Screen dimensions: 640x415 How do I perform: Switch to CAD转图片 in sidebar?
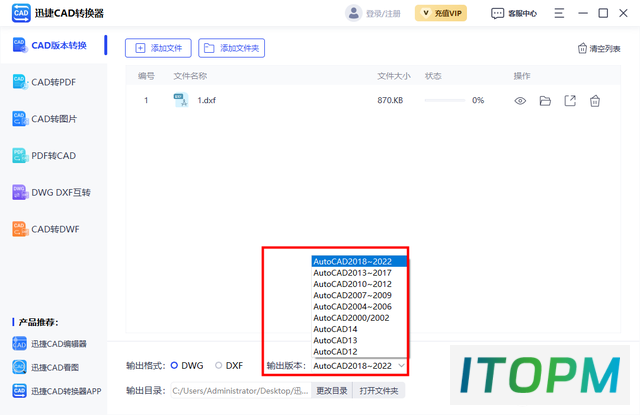[54, 119]
